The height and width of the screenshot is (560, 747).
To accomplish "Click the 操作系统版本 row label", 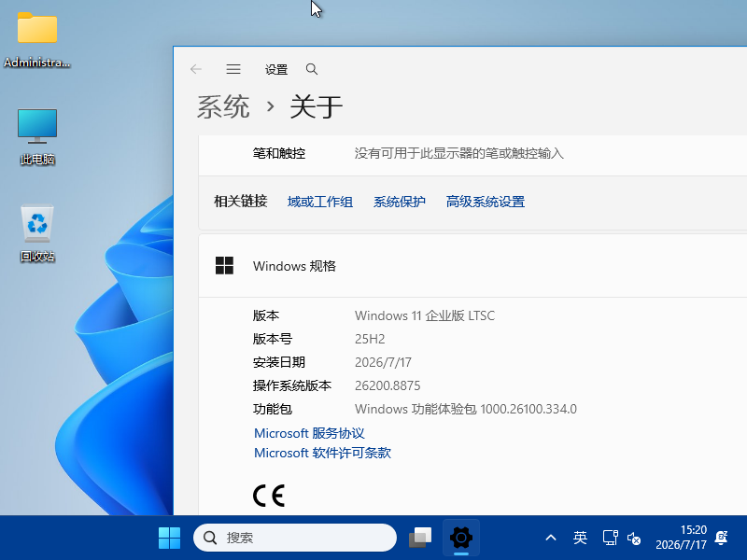I will tap(292, 385).
